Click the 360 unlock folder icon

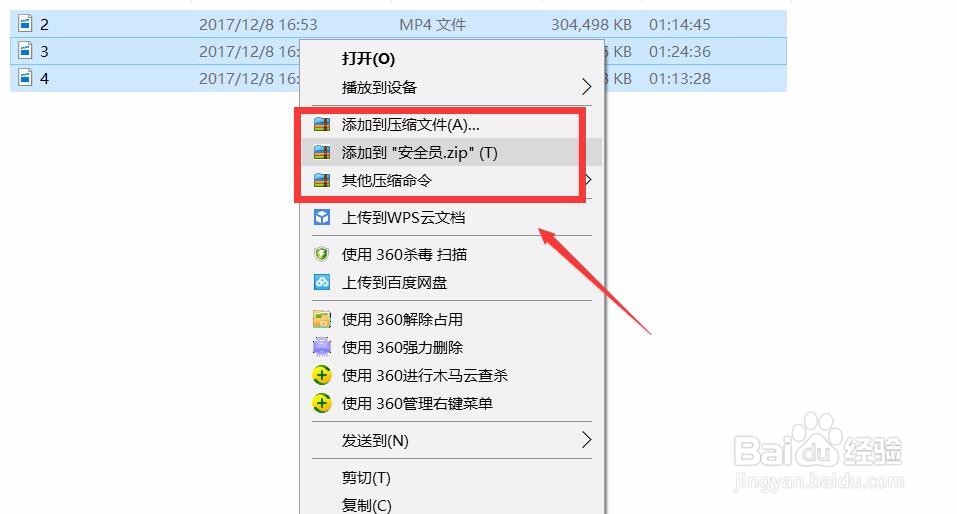tap(322, 319)
